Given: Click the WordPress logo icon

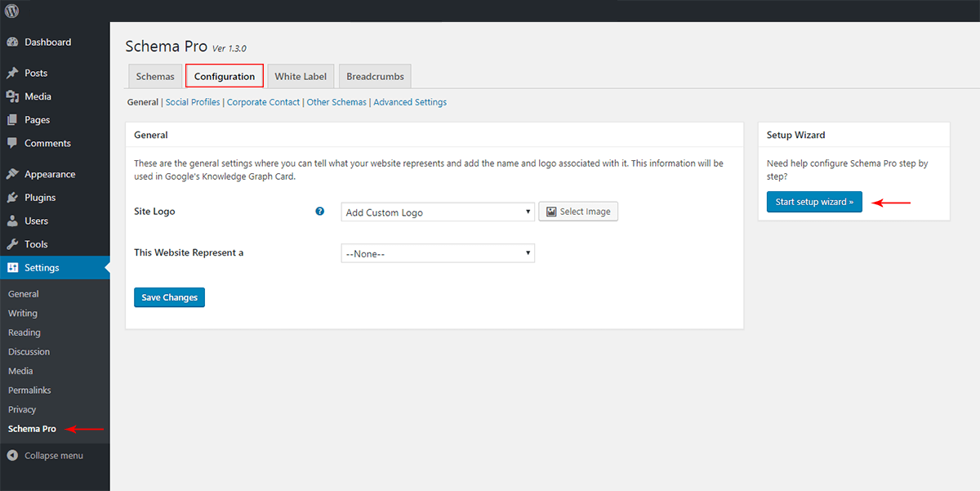Looking at the screenshot, I should [x=11, y=10].
